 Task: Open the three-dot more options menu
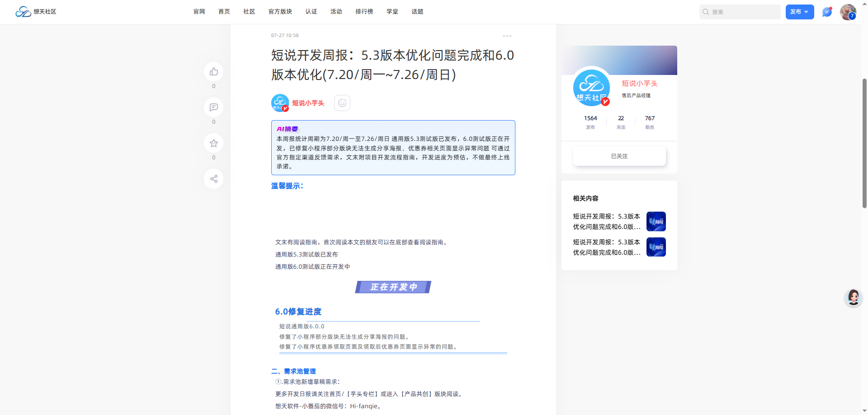click(x=507, y=36)
